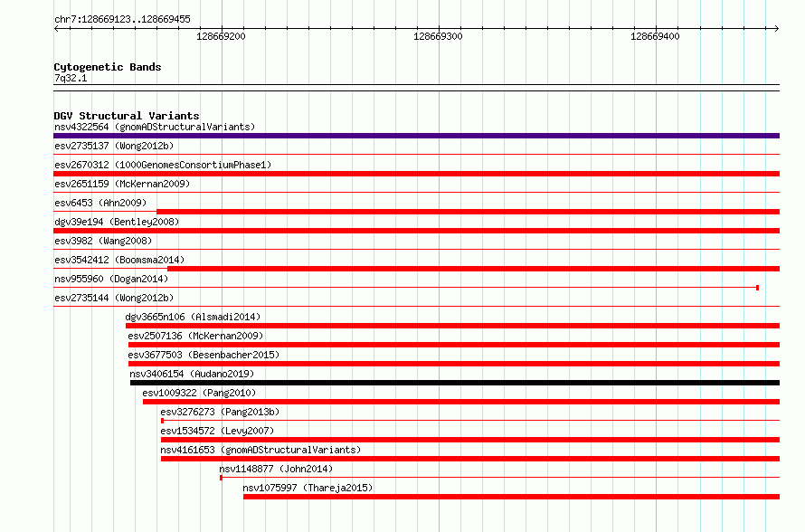Open nsv1075997 (Thareja2015) variant
This screenshot has height=532, width=805.
(x=308, y=488)
